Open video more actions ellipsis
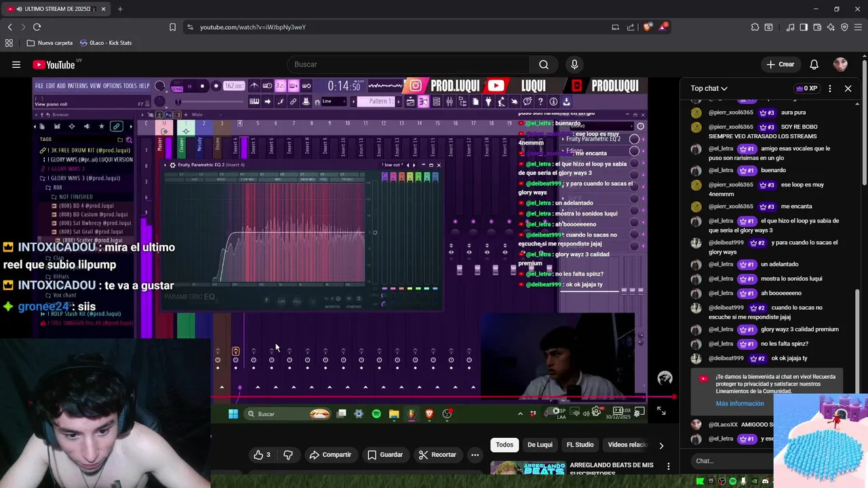Image resolution: width=868 pixels, height=488 pixels. point(475,455)
